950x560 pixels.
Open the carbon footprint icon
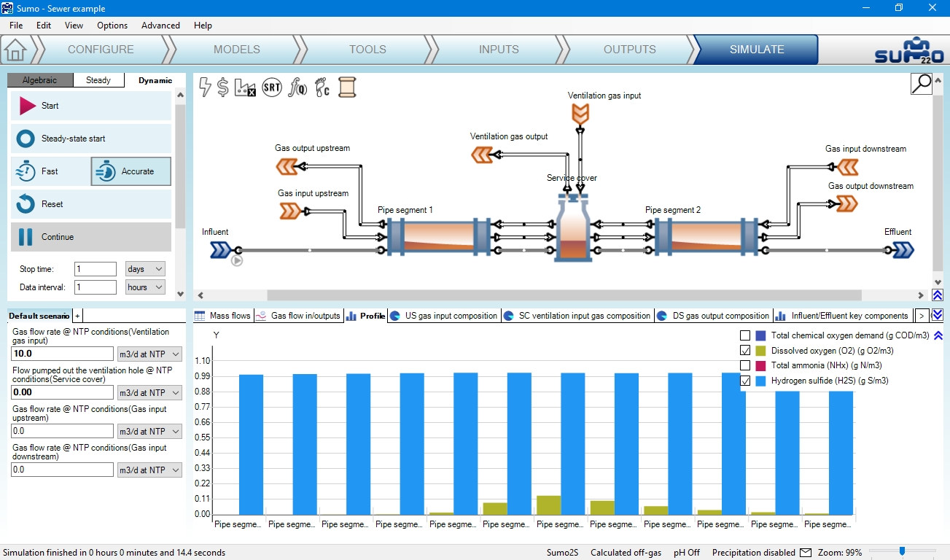[322, 87]
